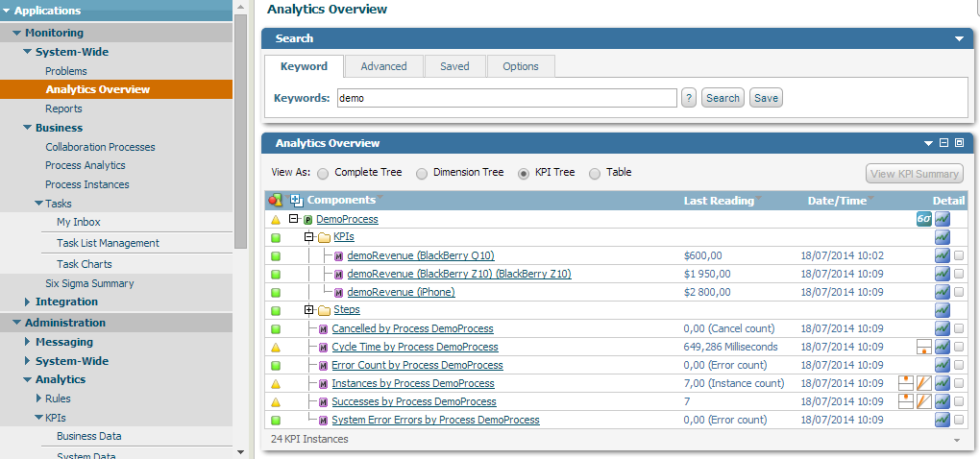Expand the Steps folder node
980x459 pixels.
(309, 310)
